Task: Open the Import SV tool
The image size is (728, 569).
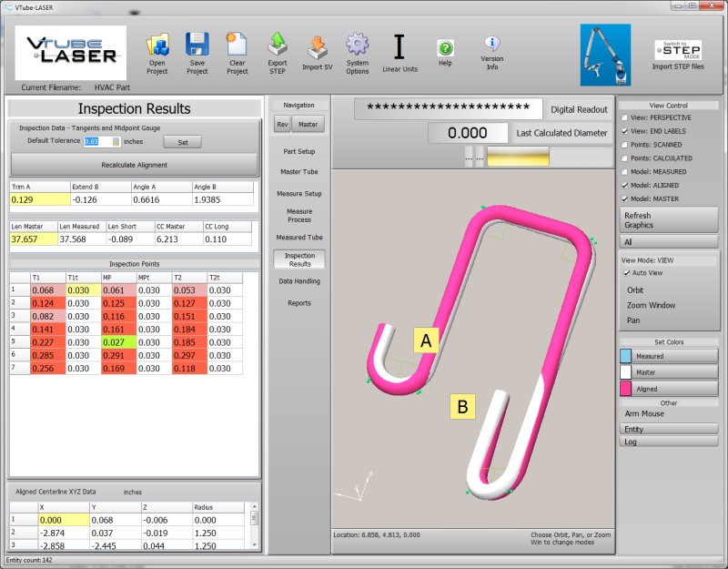Action: point(318,46)
